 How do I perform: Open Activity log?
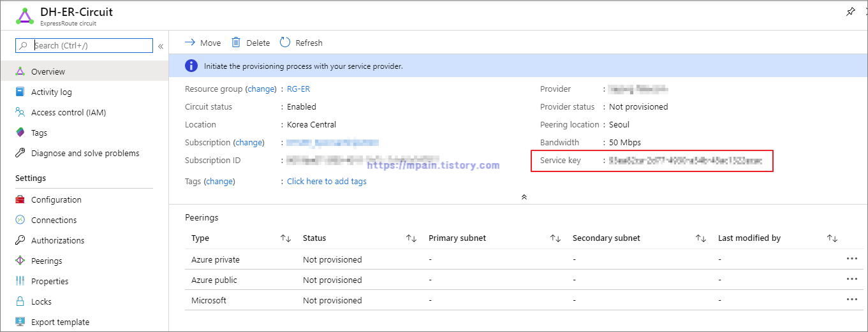click(x=52, y=92)
